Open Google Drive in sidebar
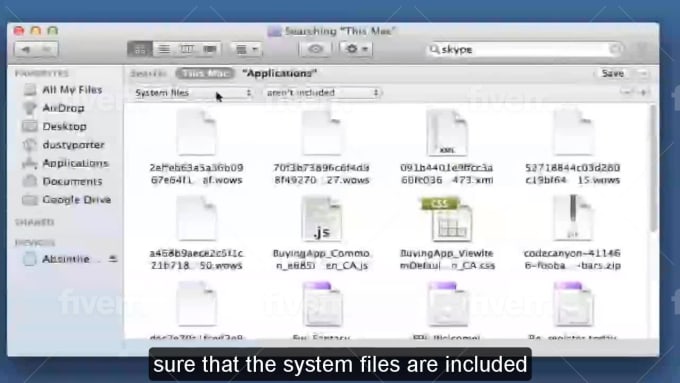This screenshot has height=383, width=680. click(66, 200)
